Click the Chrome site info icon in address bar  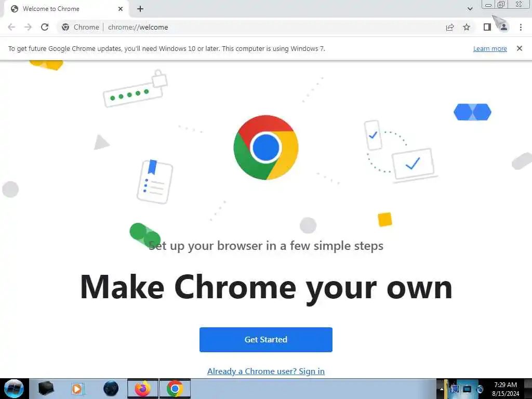tap(65, 27)
